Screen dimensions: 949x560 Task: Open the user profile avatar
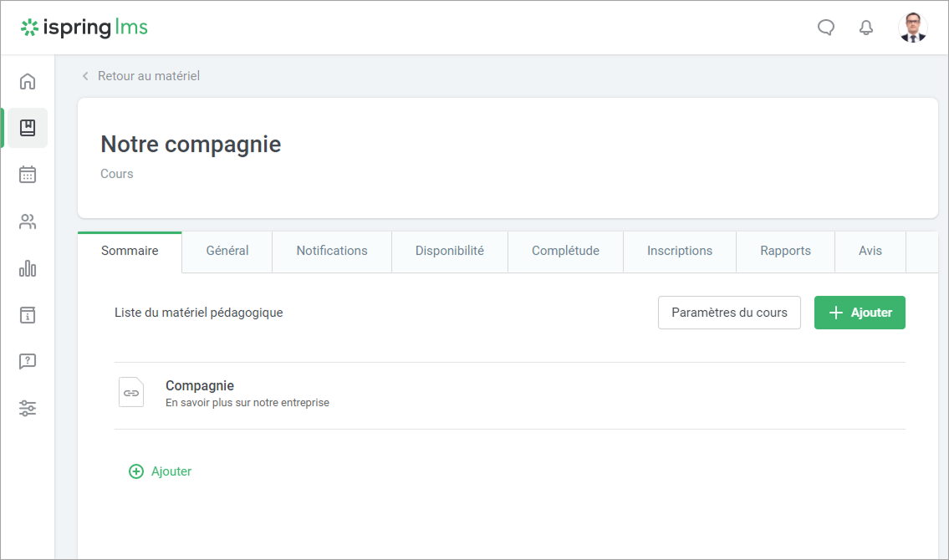(912, 28)
